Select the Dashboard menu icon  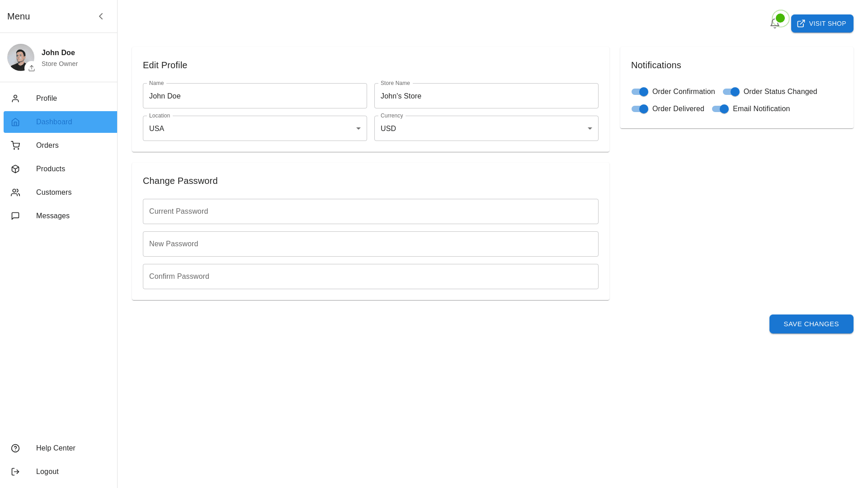(x=16, y=122)
